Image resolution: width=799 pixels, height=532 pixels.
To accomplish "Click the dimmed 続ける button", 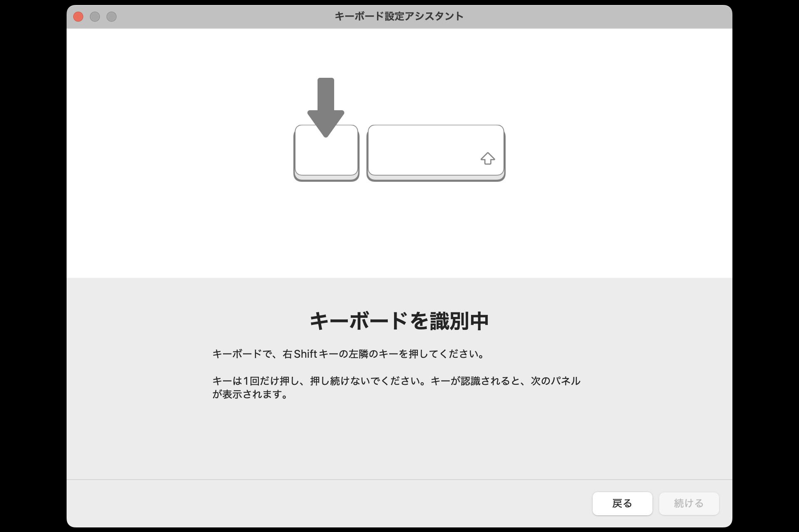I will point(689,503).
